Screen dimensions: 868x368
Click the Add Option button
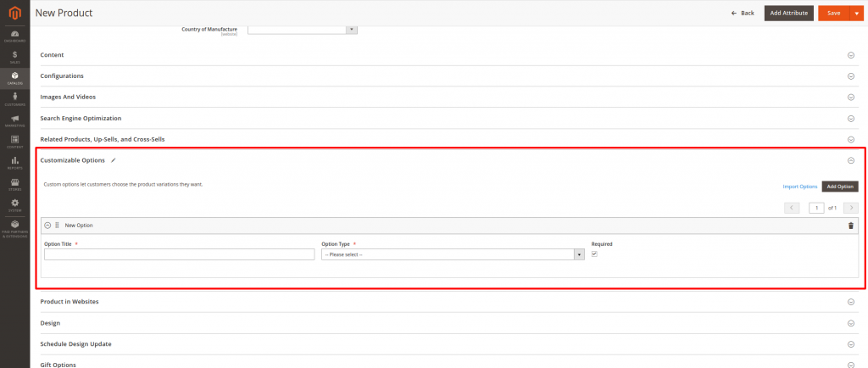pyautogui.click(x=840, y=187)
